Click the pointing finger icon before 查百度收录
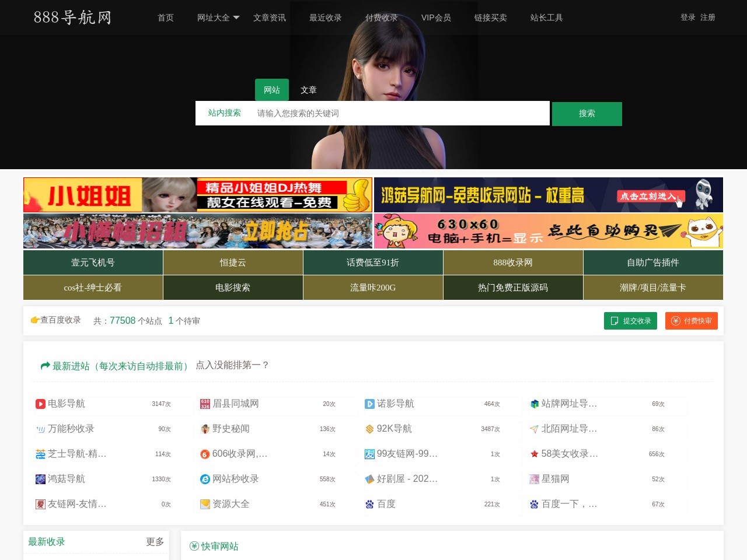747x560 pixels. [34, 320]
